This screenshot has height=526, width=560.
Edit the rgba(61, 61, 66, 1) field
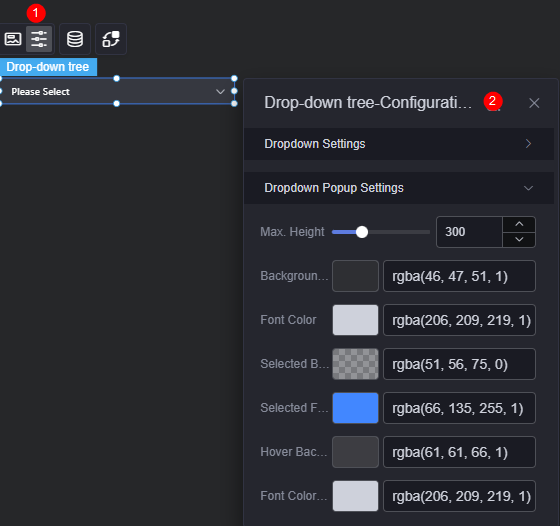pos(459,452)
